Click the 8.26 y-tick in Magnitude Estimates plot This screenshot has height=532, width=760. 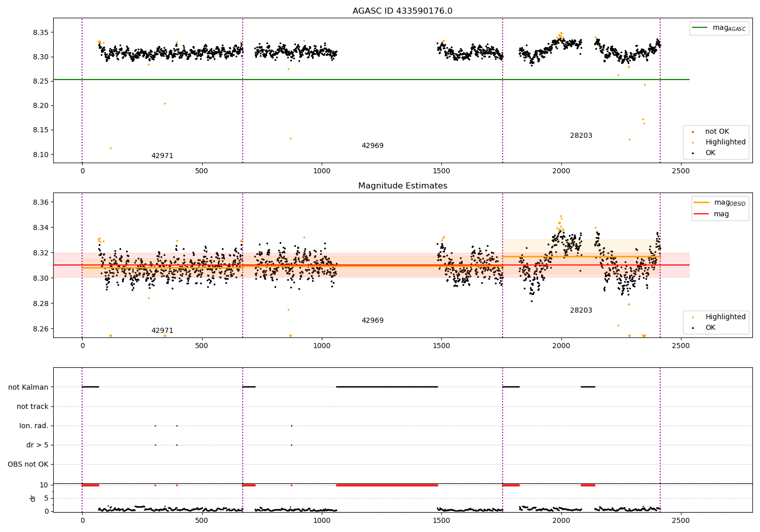click(40, 329)
